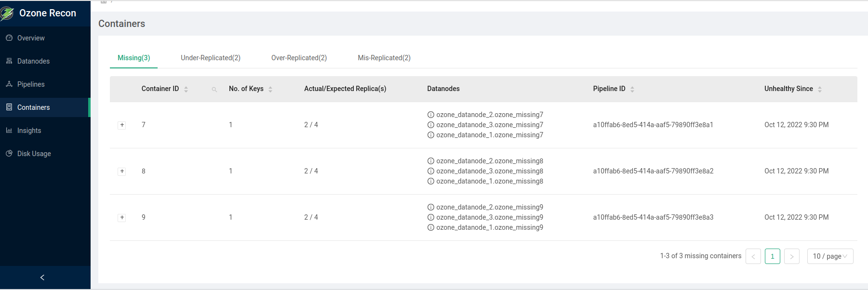Switch to the Under-Replicated(2) tab

click(211, 58)
